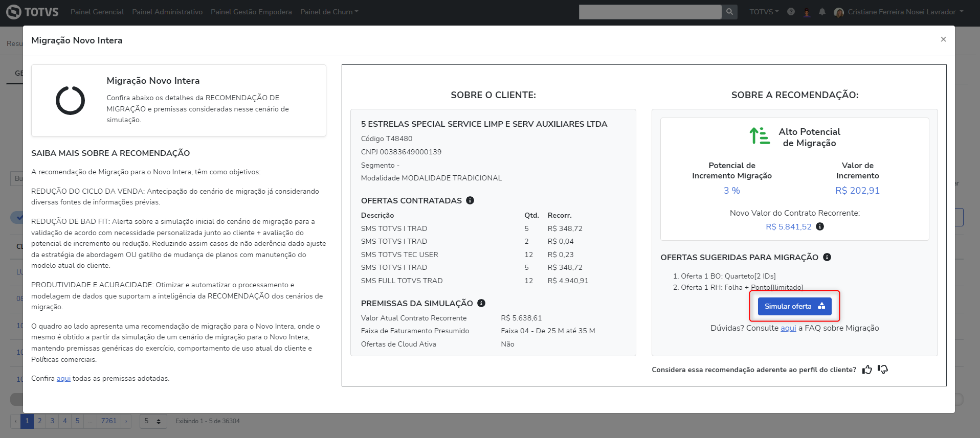This screenshot has height=438, width=980.
Task: Click the current contract value R$ 5.638,61
Action: tap(521, 318)
